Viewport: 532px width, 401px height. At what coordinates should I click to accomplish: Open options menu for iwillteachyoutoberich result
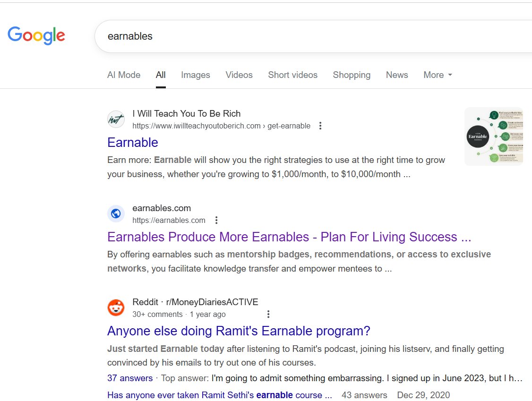(320, 126)
